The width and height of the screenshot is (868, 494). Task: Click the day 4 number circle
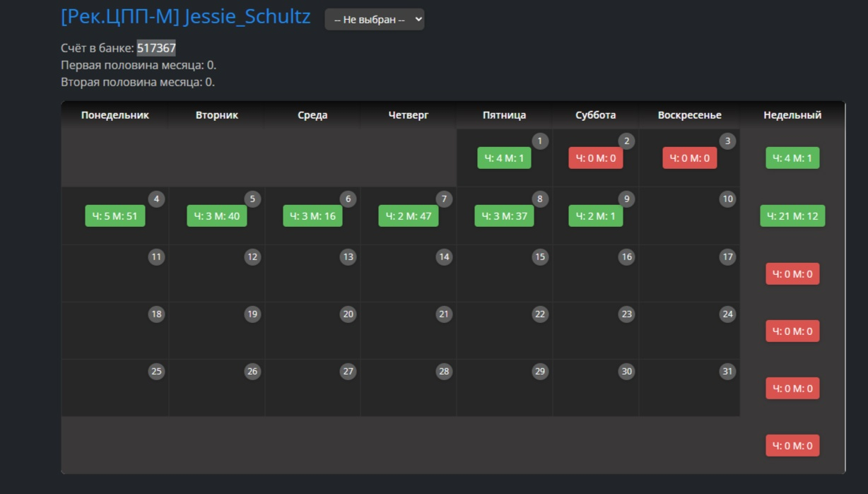pos(156,199)
